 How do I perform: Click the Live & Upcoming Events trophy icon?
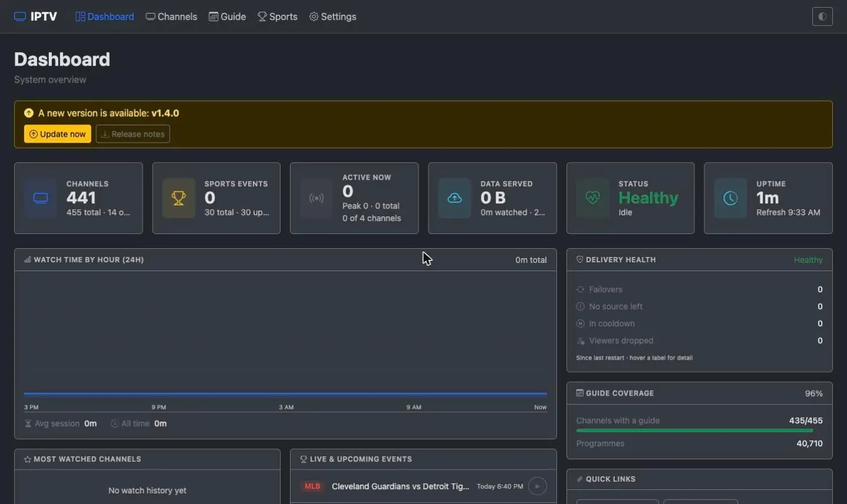[304, 459]
